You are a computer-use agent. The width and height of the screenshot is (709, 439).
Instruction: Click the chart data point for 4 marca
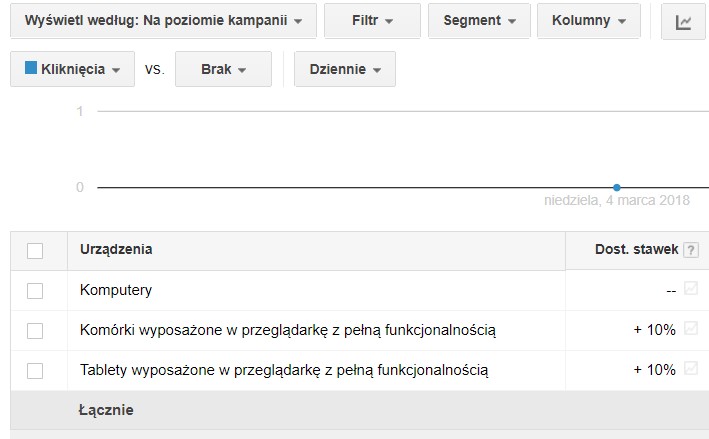(617, 187)
